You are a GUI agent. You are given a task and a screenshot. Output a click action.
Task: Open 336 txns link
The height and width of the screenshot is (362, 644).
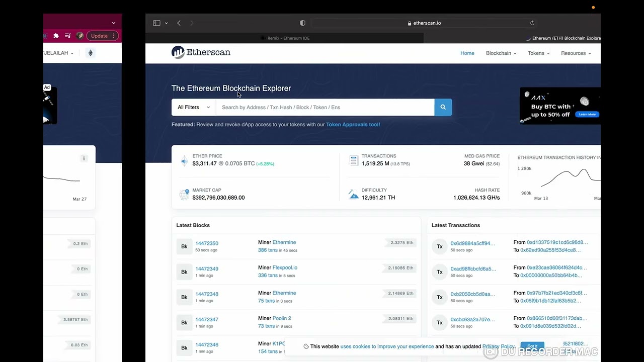click(268, 276)
